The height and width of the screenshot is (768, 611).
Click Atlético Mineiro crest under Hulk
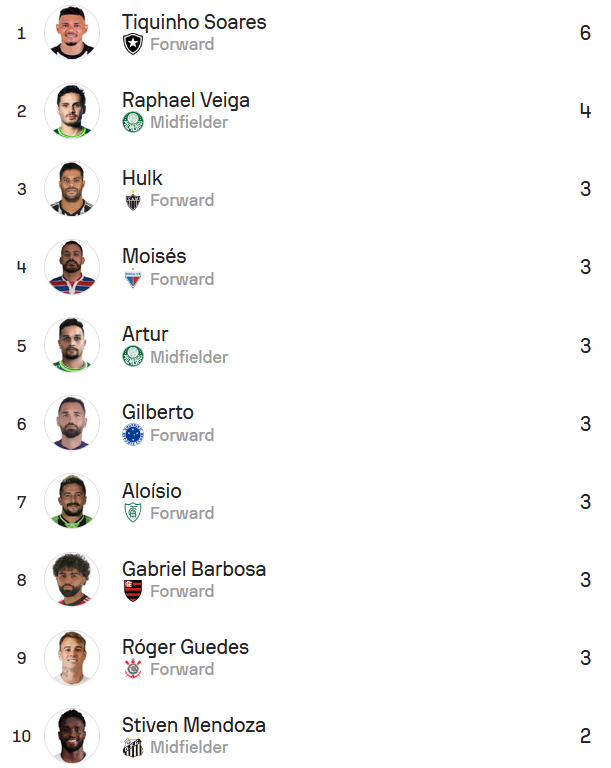point(133,201)
